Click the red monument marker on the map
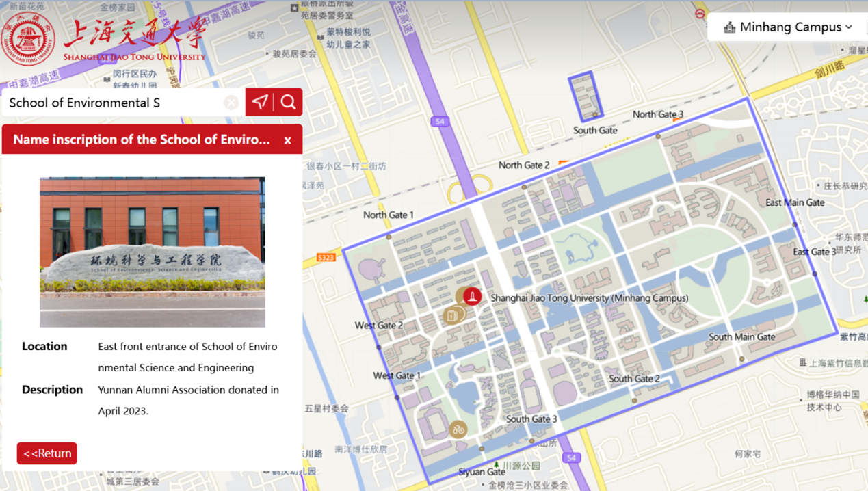 pos(472,296)
